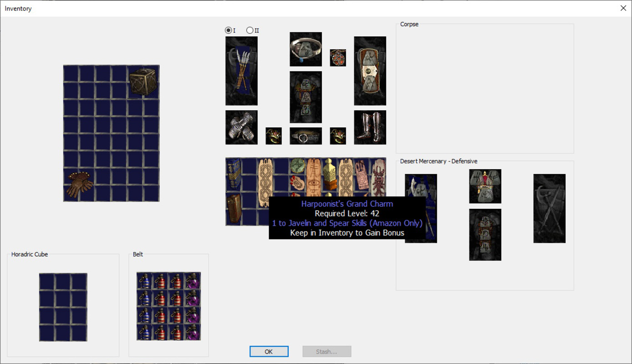632x364 pixels.
Task: Click knotwork grand charm beside blue tome
Action: pyautogui.click(x=265, y=182)
